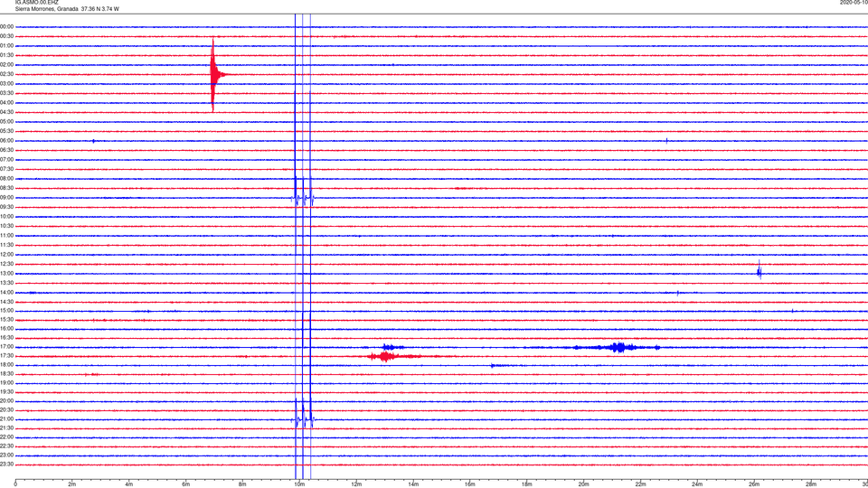Viewport: 868px width, 488px height.
Task: Click the 06:00 time label
Action: [x=6, y=141]
